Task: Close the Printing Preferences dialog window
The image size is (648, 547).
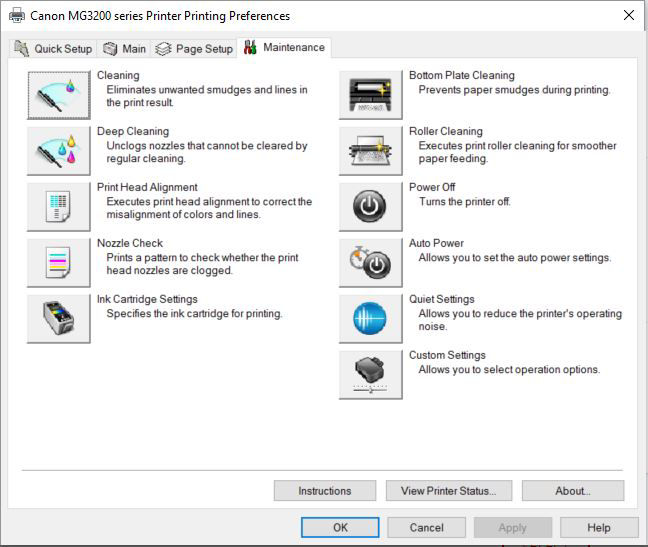Action: click(x=628, y=15)
